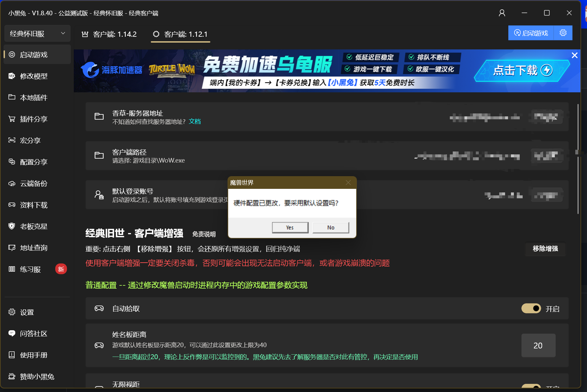Viewport: 587px width, 392px height.
Task: Click the 赞助小黑兔 coffee cup icon
Action: tap(12, 376)
